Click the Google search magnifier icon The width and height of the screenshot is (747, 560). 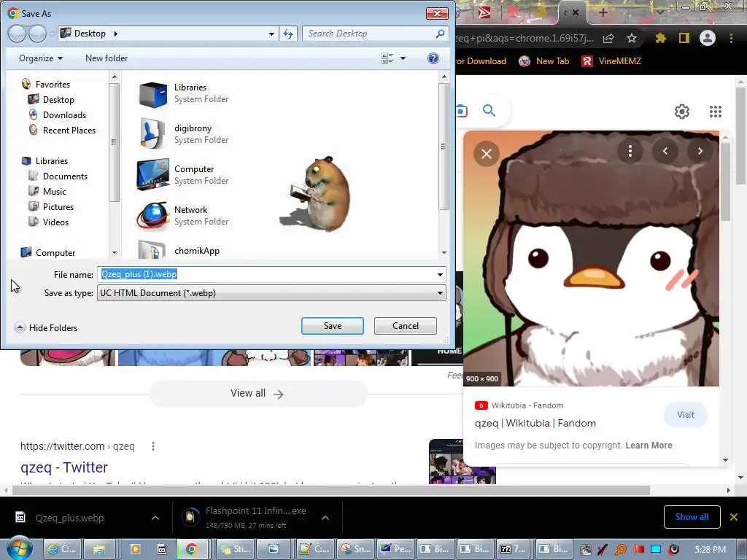point(489,111)
